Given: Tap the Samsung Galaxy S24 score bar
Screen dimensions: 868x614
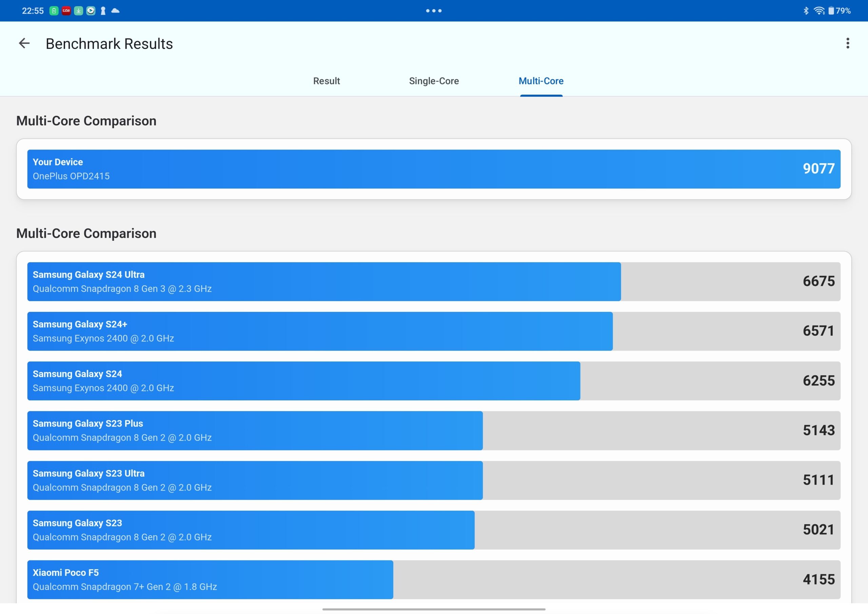Looking at the screenshot, I should 434,381.
